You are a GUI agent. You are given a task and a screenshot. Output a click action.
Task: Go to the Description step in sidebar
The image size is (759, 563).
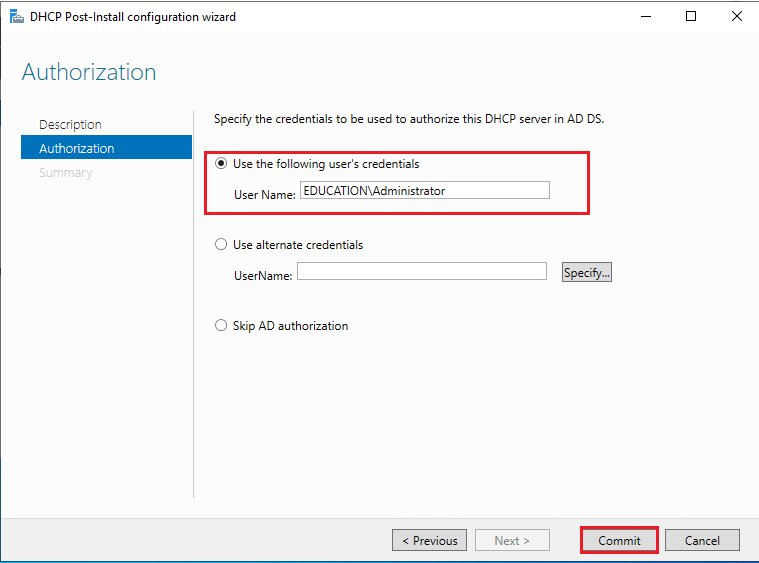pyautogui.click(x=70, y=124)
